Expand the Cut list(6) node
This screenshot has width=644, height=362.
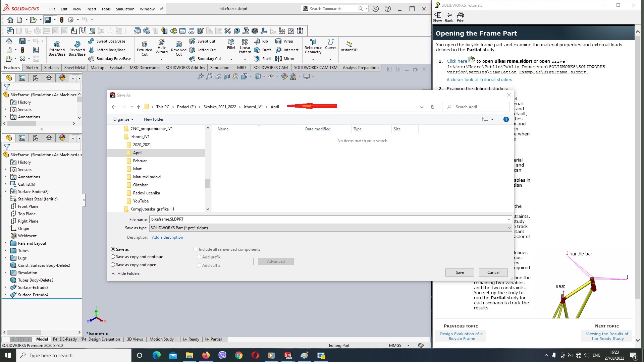(5, 184)
